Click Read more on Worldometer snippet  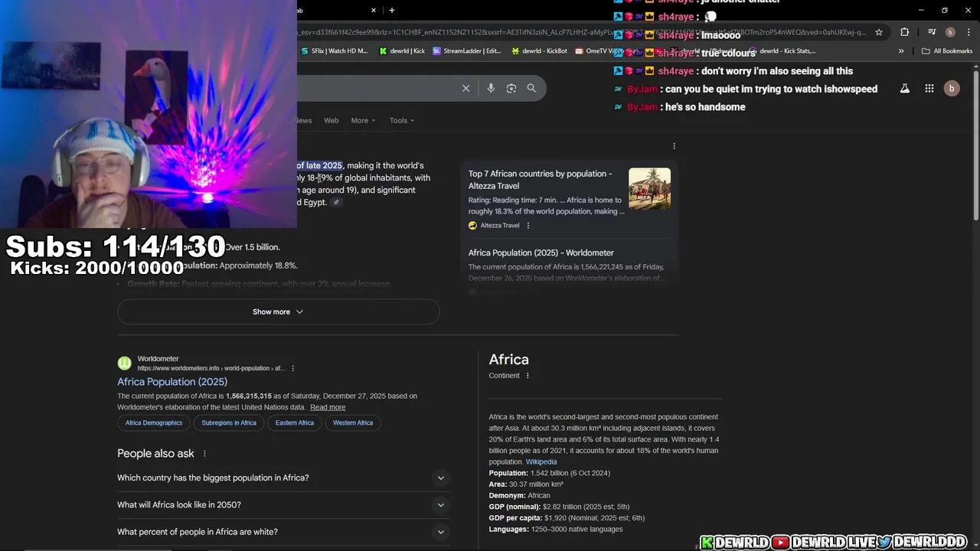coord(328,407)
